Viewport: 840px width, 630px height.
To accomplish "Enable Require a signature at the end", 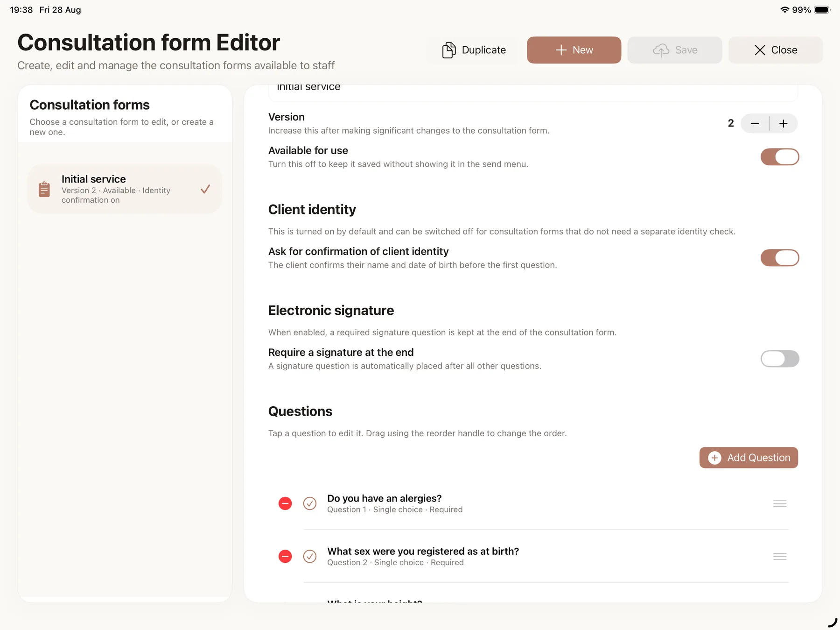I will pos(780,359).
